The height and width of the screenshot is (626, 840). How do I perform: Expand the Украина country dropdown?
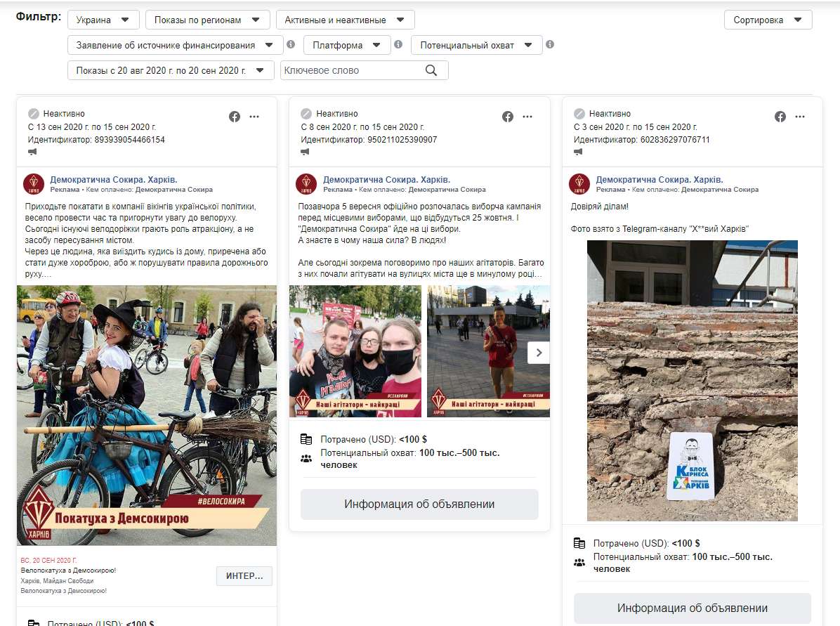point(103,20)
